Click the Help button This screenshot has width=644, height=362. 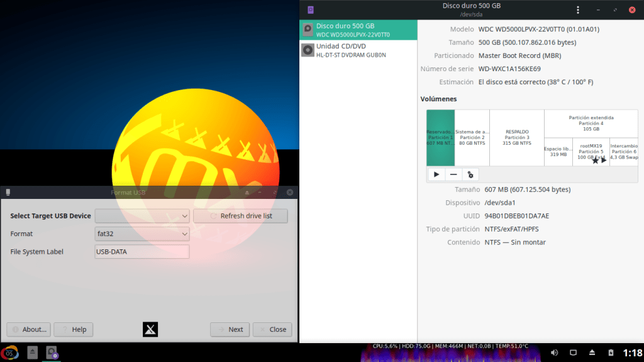coord(74,329)
